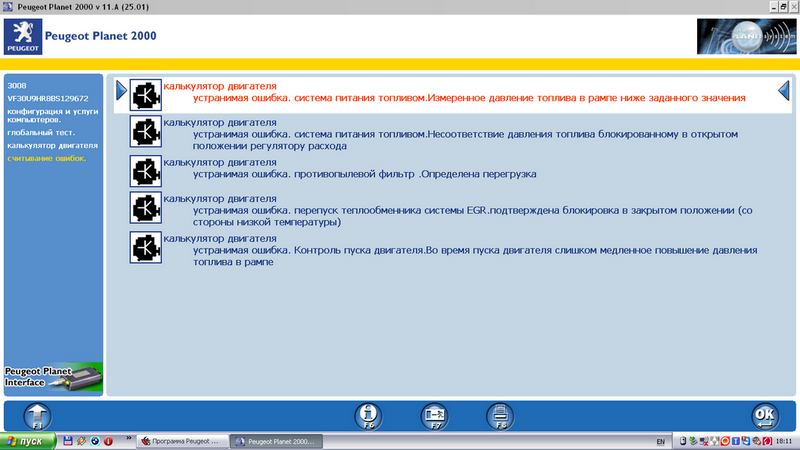Viewport: 800px width, 450px height.
Task: Click engine icon for engine start fault
Action: (x=146, y=247)
